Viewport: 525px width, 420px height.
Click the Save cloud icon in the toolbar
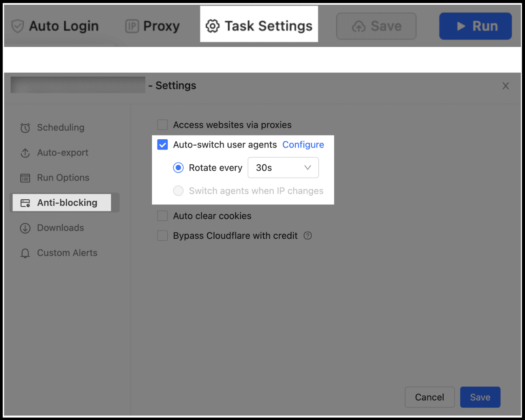(x=358, y=26)
